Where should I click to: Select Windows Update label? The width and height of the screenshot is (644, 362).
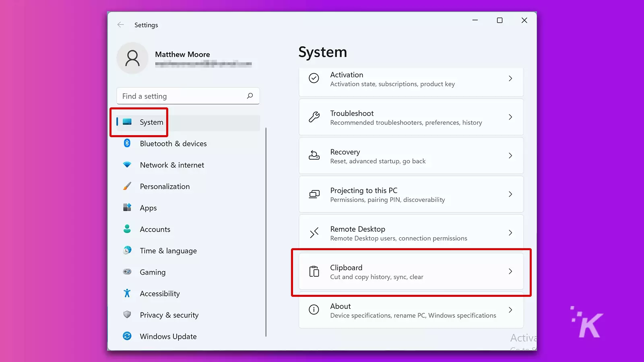pyautogui.click(x=168, y=336)
